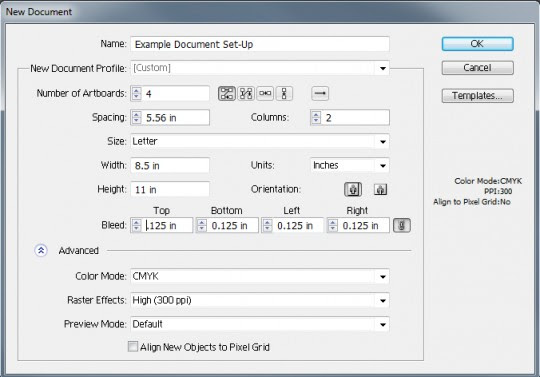Click the Spacing value field
The width and height of the screenshot is (540, 377).
pyautogui.click(x=176, y=118)
